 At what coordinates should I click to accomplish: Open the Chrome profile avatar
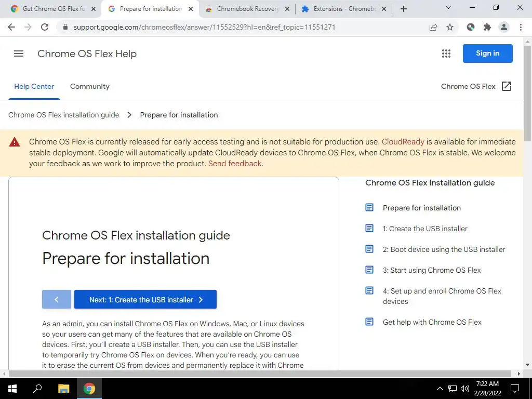pos(504,27)
